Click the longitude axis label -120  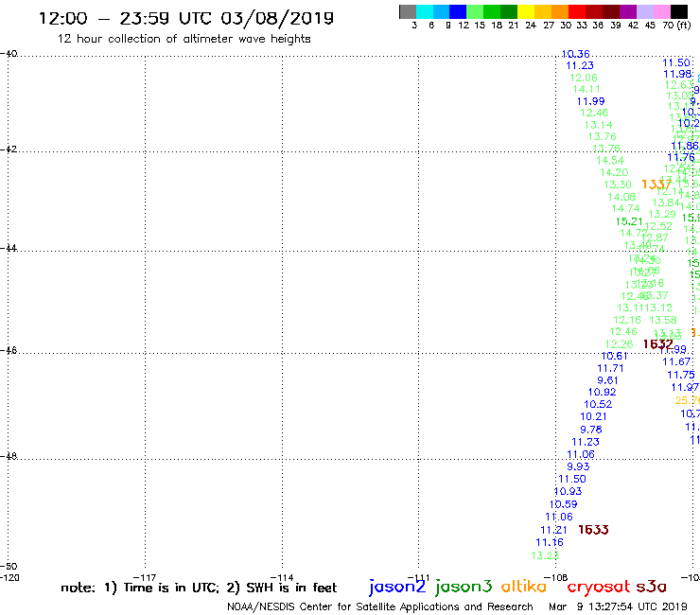click(x=9, y=577)
